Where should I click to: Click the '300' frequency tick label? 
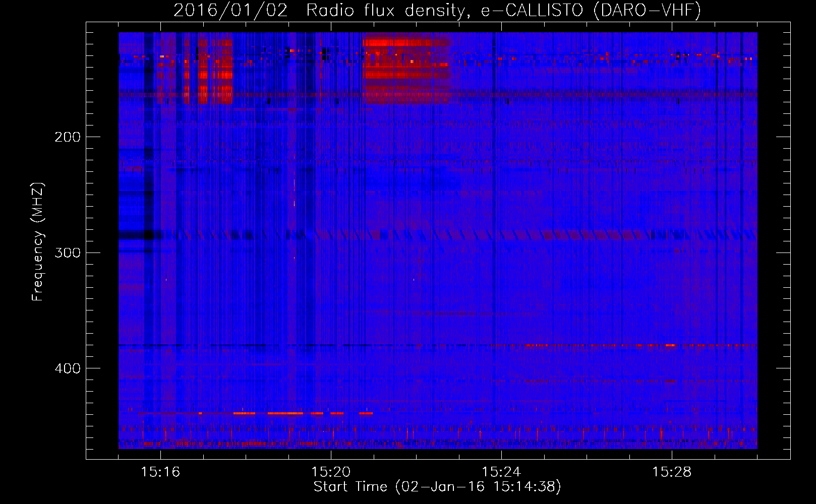[68, 253]
